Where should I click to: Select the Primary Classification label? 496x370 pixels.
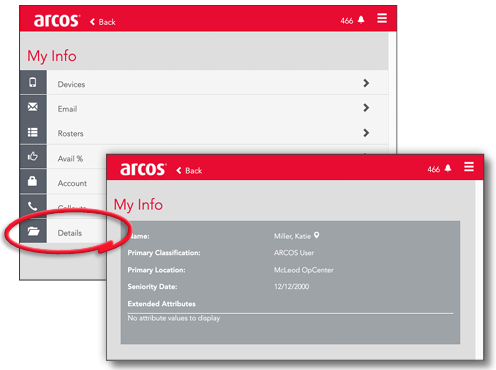[164, 253]
